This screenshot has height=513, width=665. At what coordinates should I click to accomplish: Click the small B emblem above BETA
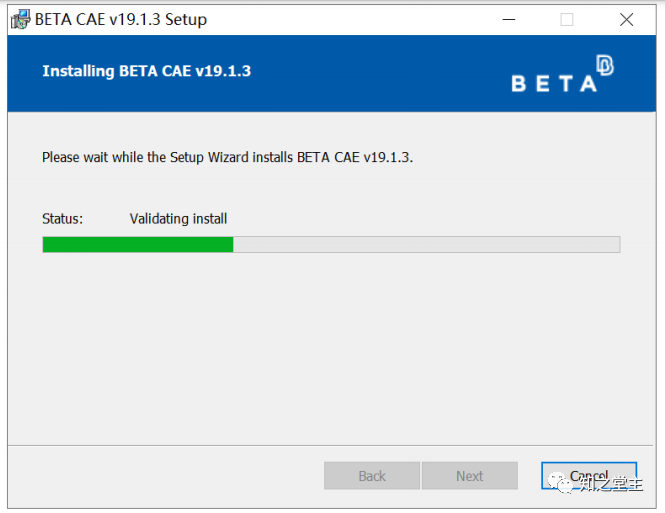[605, 65]
